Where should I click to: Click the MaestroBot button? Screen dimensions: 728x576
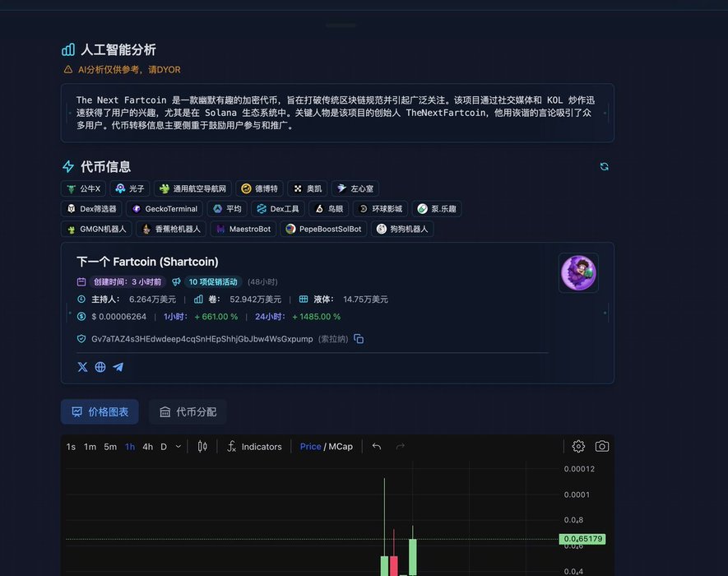(243, 229)
